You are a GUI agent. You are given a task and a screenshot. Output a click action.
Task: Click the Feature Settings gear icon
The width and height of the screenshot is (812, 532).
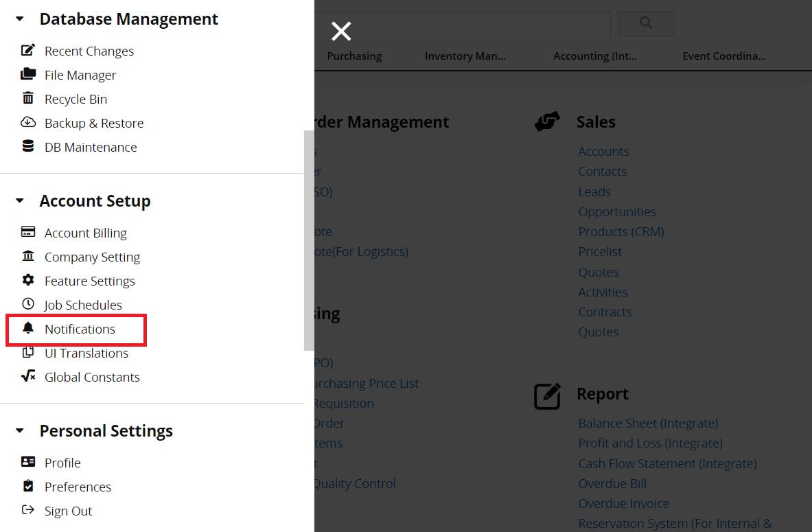[x=28, y=280]
